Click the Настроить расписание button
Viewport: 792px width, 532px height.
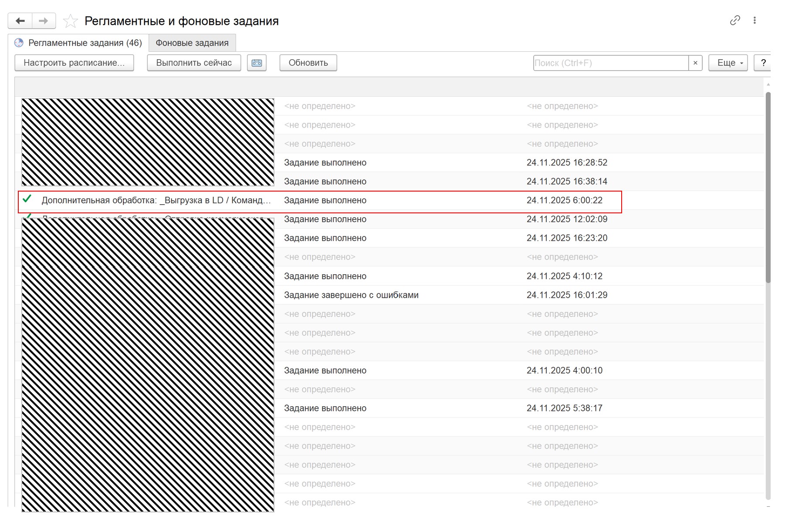[74, 63]
